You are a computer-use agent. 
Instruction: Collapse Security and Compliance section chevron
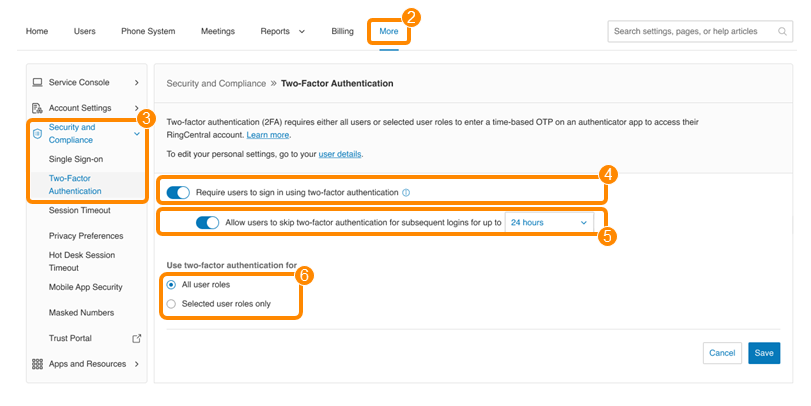point(137,133)
